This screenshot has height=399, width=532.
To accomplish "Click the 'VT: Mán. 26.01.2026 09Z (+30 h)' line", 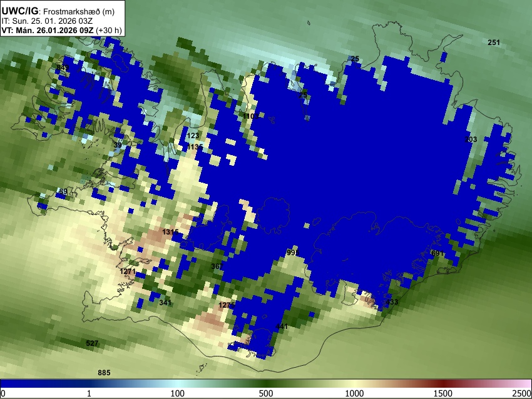I will tap(61, 31).
